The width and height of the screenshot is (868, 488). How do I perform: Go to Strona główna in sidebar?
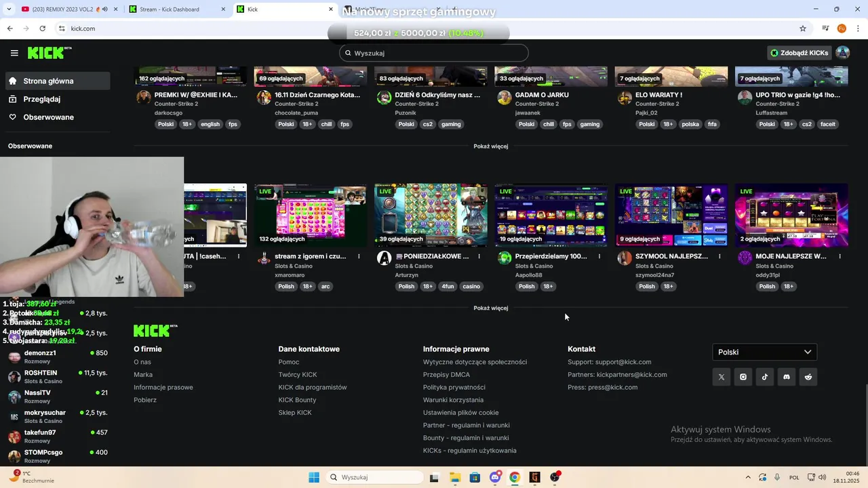pos(58,81)
